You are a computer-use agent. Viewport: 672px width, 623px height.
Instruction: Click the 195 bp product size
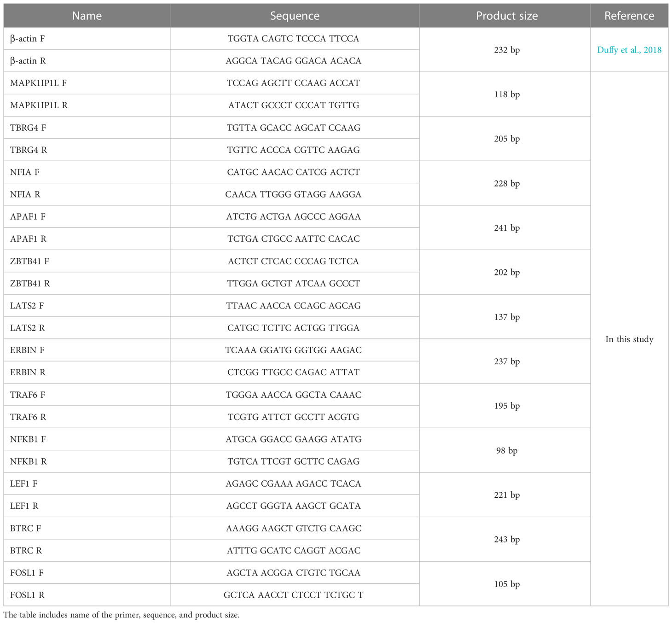tap(507, 406)
